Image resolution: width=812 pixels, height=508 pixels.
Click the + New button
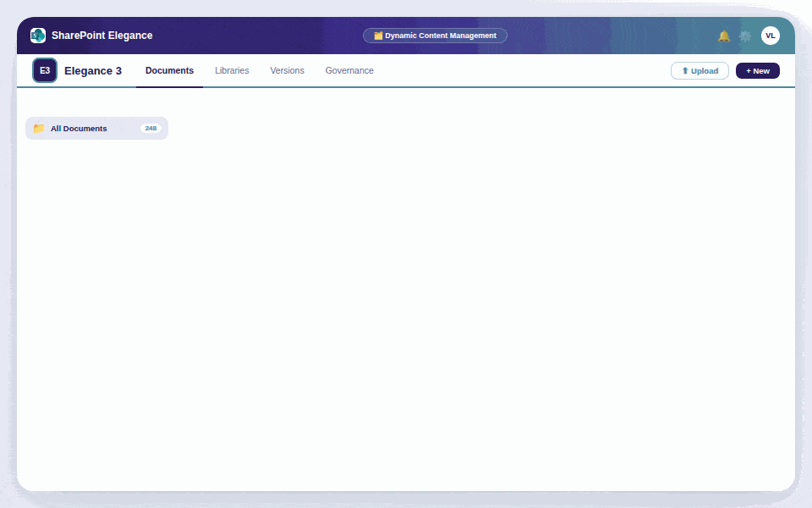pos(757,70)
